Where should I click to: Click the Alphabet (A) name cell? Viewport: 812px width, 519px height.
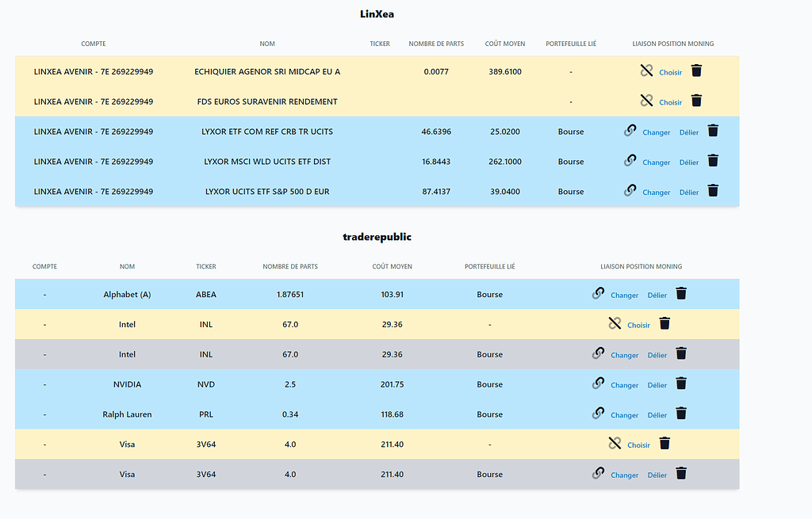click(127, 295)
